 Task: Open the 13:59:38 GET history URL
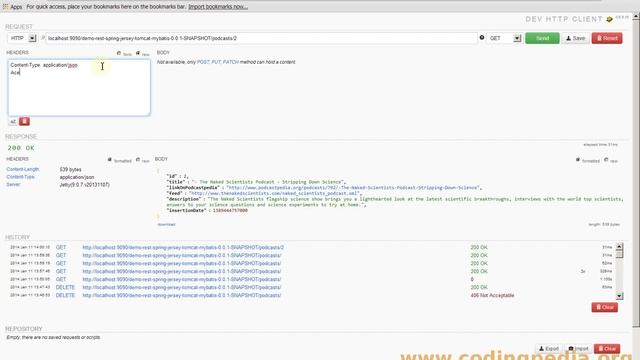pyautogui.click(x=182, y=256)
